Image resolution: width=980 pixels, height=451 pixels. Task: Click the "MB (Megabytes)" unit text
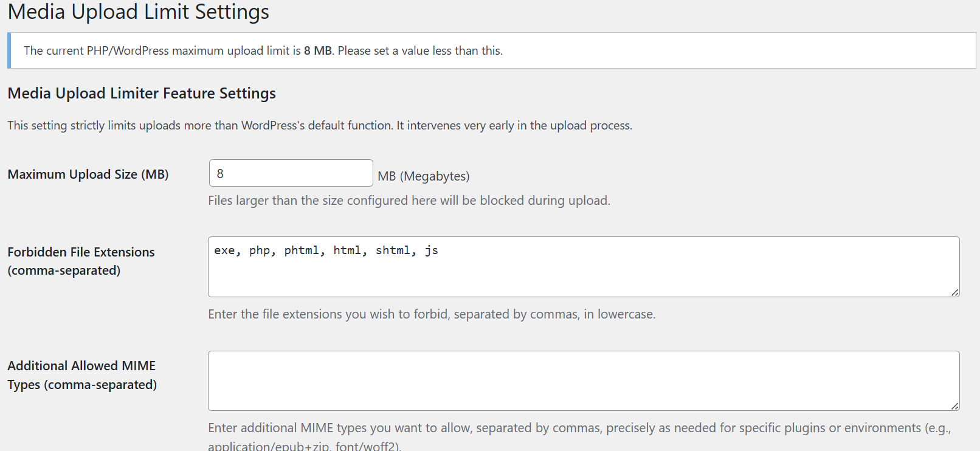click(x=424, y=176)
